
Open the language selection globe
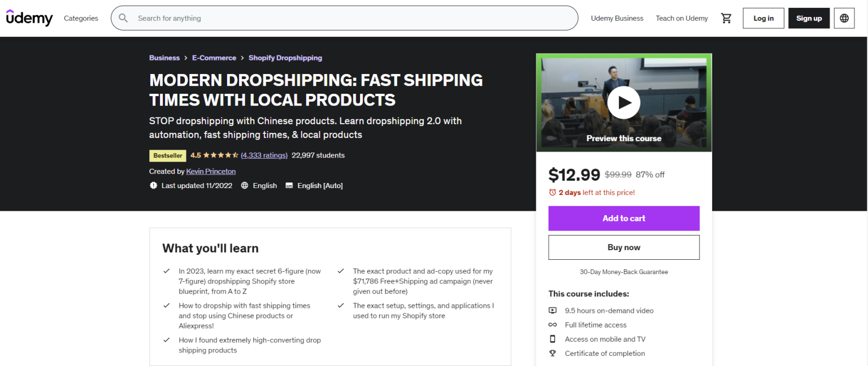tap(844, 18)
